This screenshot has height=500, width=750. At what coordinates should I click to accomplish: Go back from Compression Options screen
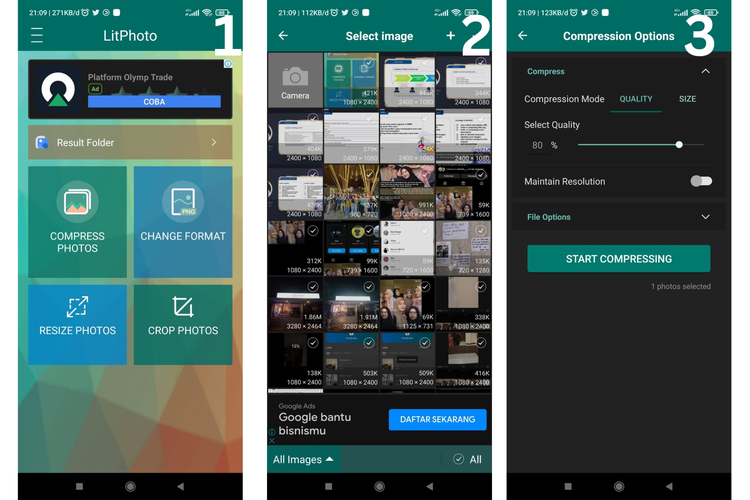point(523,36)
